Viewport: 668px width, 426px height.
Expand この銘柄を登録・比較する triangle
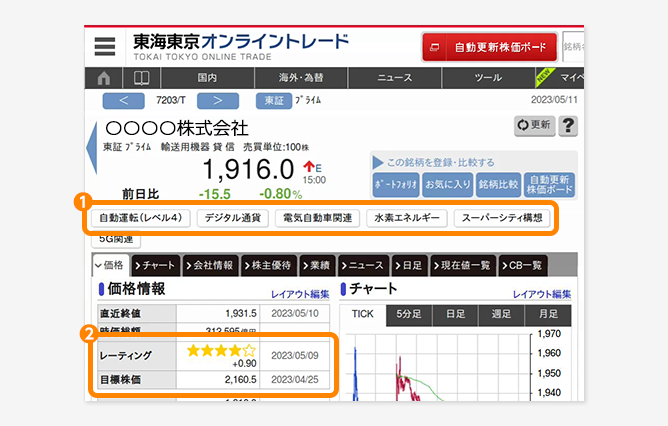[377, 162]
